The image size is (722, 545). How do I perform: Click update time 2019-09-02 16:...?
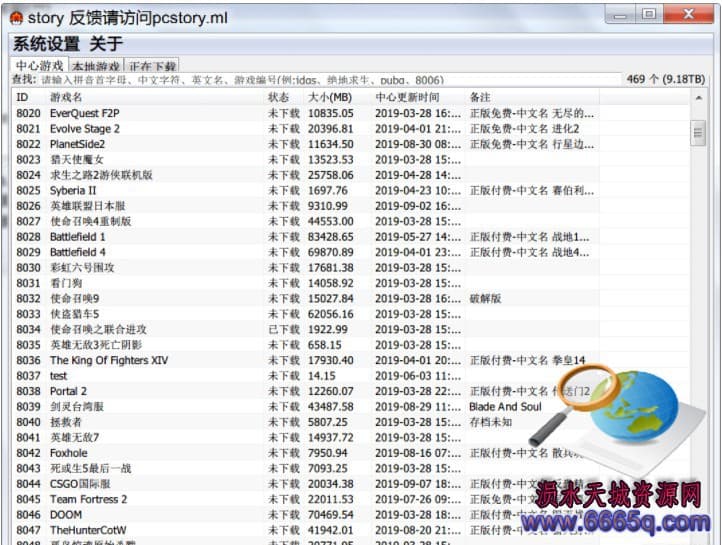(x=418, y=206)
